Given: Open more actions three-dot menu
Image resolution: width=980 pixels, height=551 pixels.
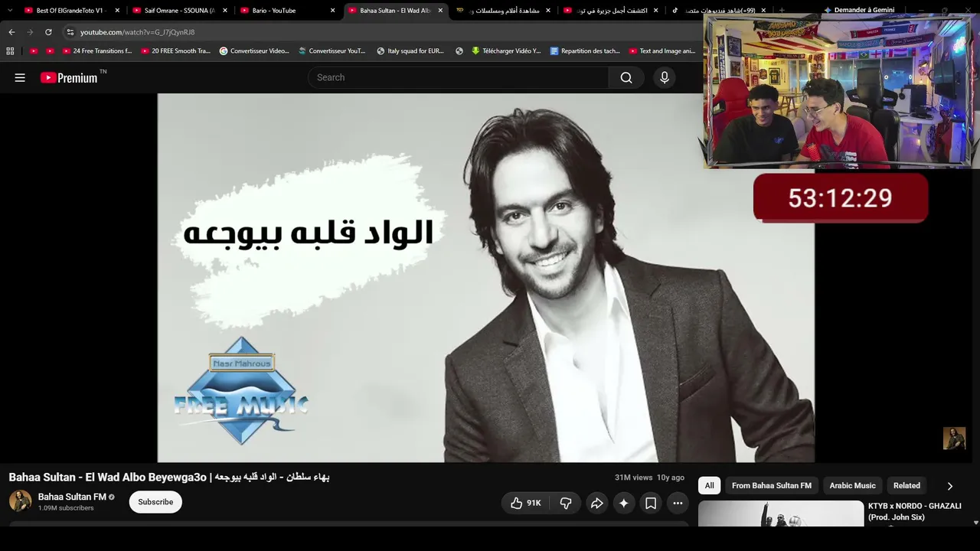Looking at the screenshot, I should [678, 503].
